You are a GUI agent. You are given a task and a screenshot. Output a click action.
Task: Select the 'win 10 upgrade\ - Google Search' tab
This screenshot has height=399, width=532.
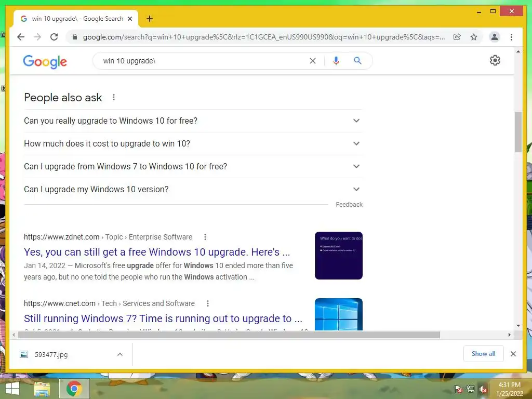tap(76, 19)
